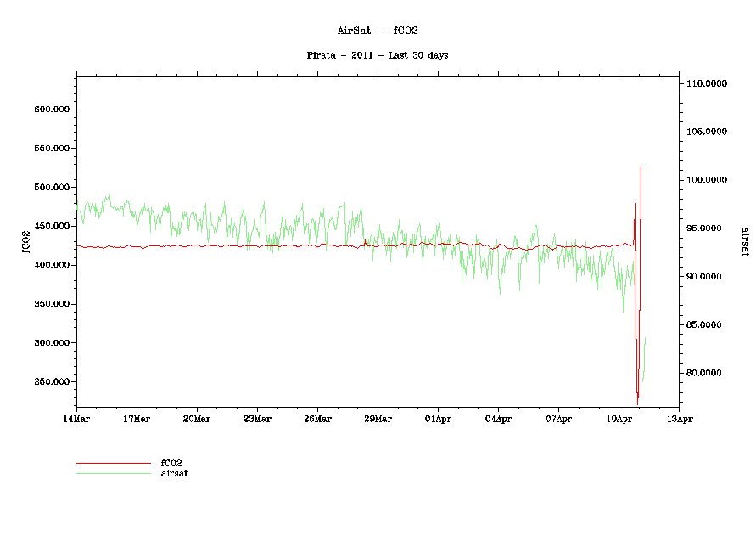Viewport: 756px width, 535px height.
Task: Select the fCO2 legend label
Action: tap(171, 463)
